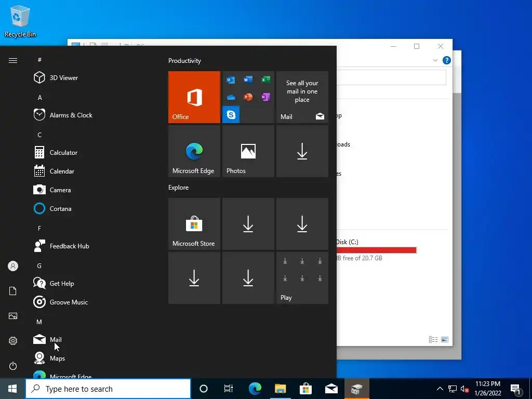Open the Microsoft Store tile
The height and width of the screenshot is (399, 532).
click(x=194, y=224)
